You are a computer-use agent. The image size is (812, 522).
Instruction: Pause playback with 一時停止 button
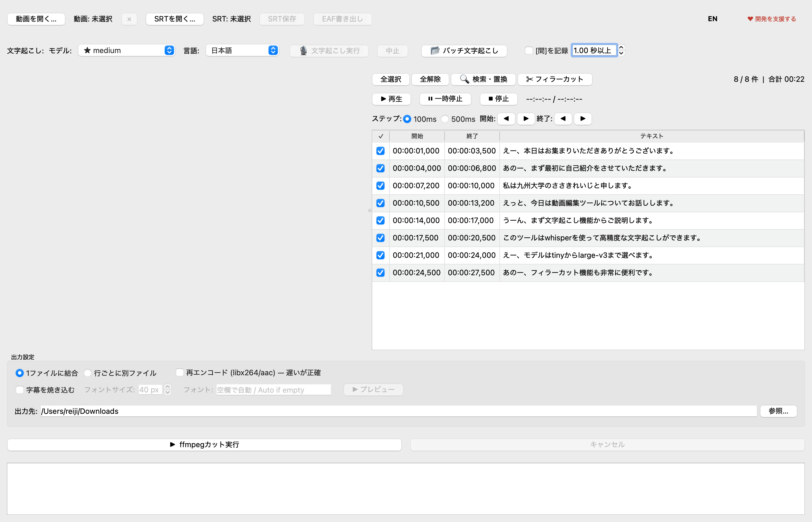click(x=445, y=99)
